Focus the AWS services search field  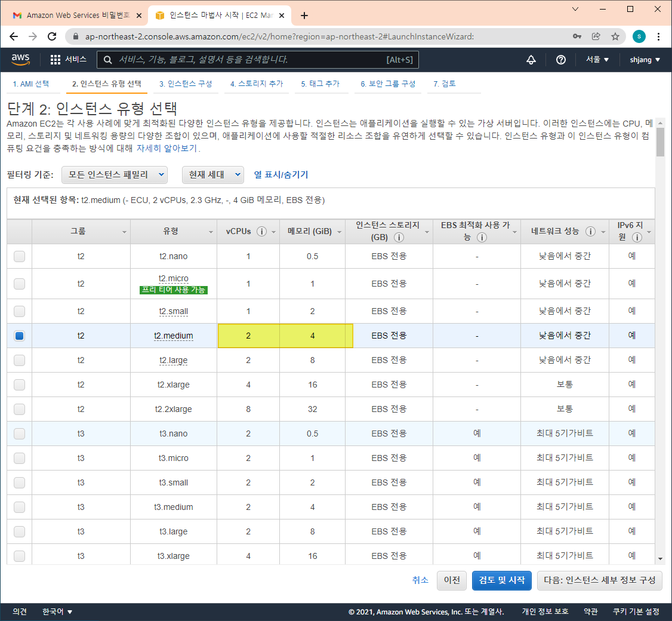(x=258, y=60)
